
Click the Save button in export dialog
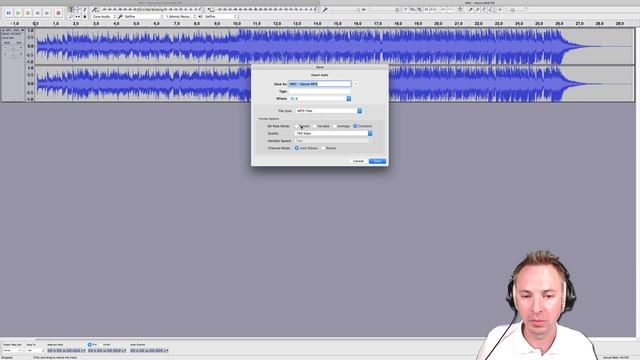377,161
